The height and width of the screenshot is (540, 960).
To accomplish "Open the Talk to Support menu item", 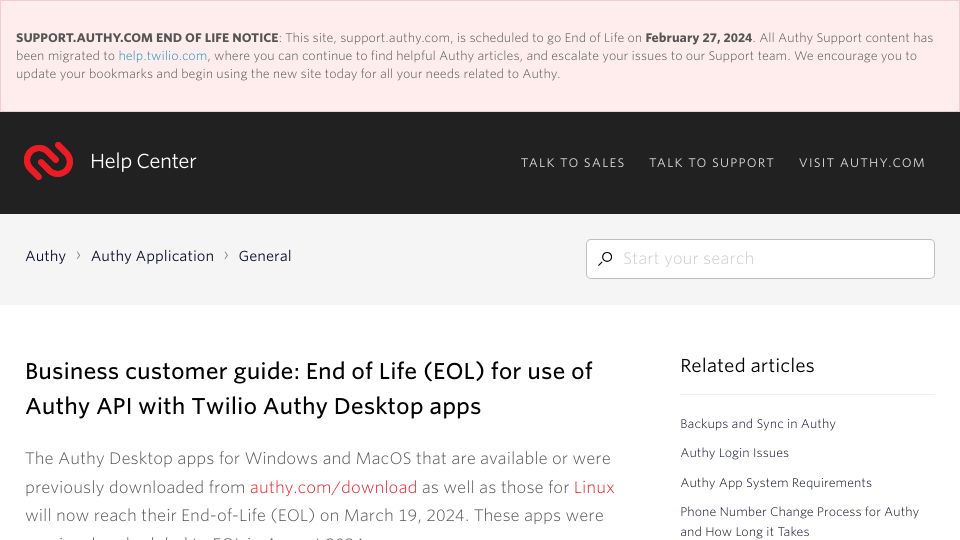I will coord(711,163).
